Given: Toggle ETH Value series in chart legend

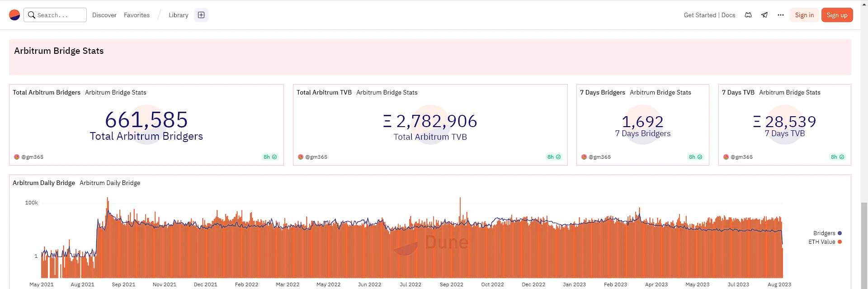Looking at the screenshot, I should (825, 242).
